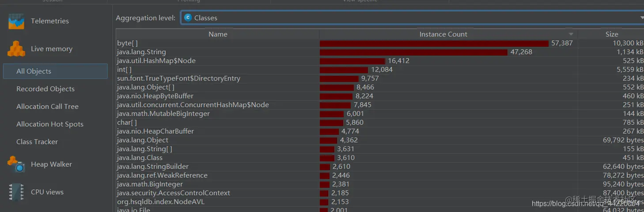Click the 785 kB size cell
Screen dimensions: 644x212
click(632, 123)
